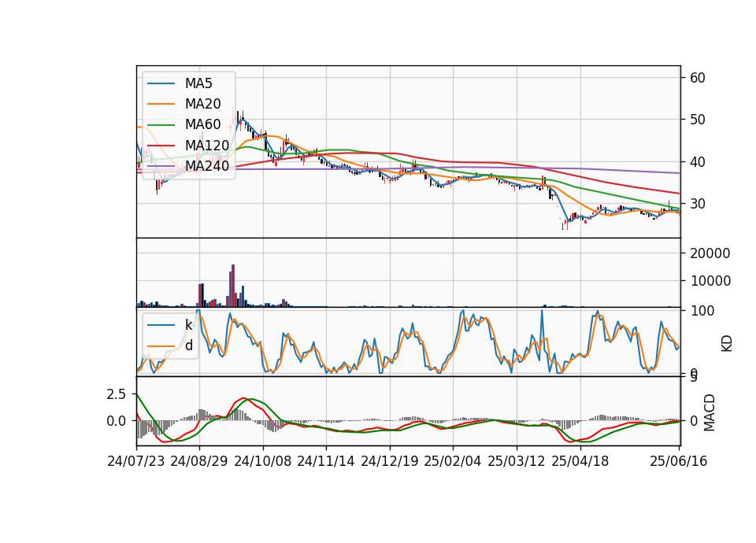Image resolution: width=756 pixels, height=543 pixels.
Task: Click the purple MA240 legend line swatch
Action: (x=161, y=166)
